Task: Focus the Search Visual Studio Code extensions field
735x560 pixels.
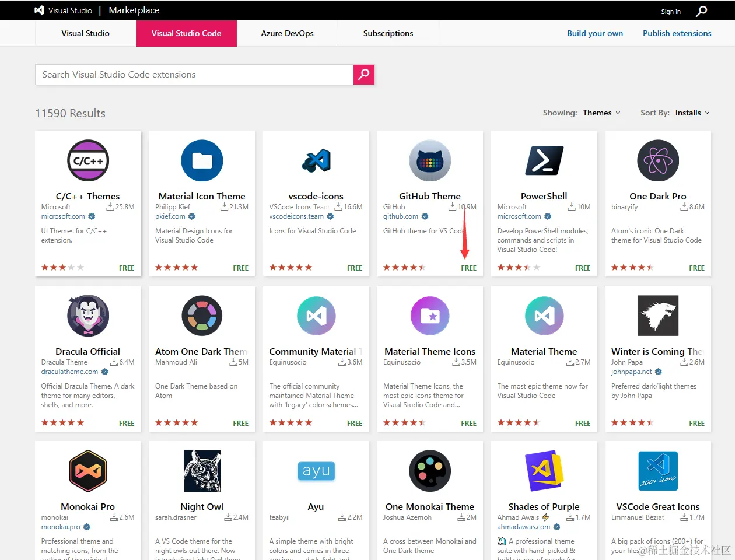Action: click(194, 75)
